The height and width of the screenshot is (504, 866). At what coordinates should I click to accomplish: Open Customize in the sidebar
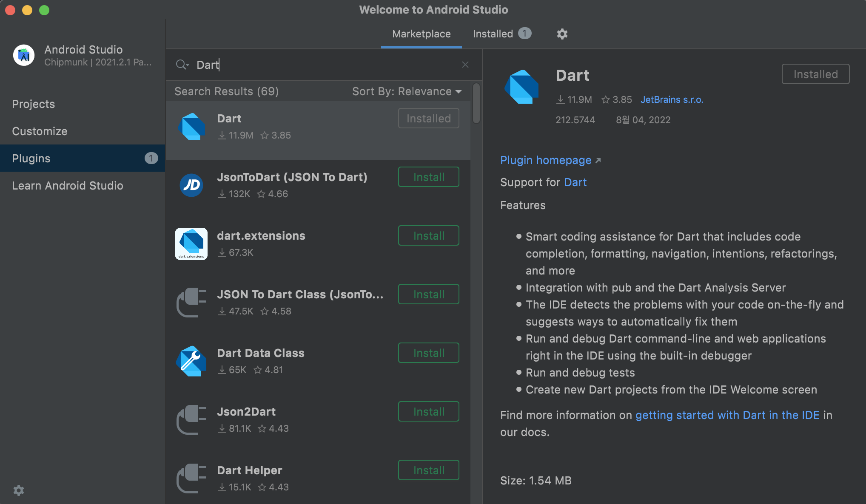point(40,131)
